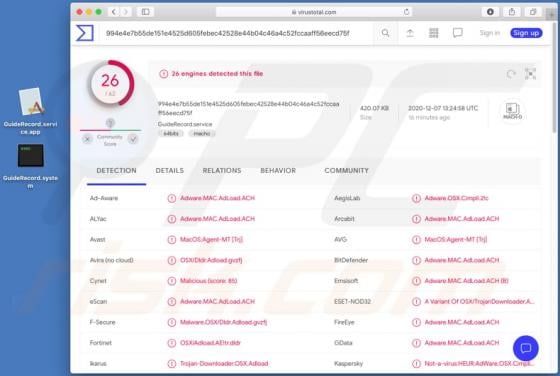Downvote the community score with X icon
The height and width of the screenshot is (376, 560).
87,139
